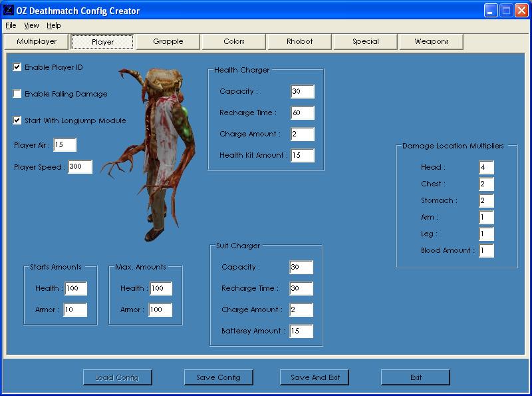Click the Save Config button
532x396 pixels.
[219, 377]
